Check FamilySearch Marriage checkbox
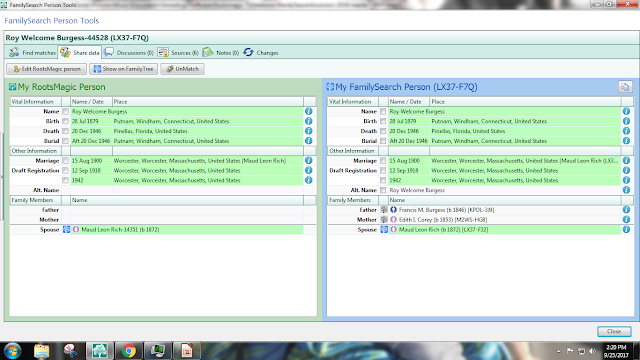640x360 pixels. (x=383, y=161)
